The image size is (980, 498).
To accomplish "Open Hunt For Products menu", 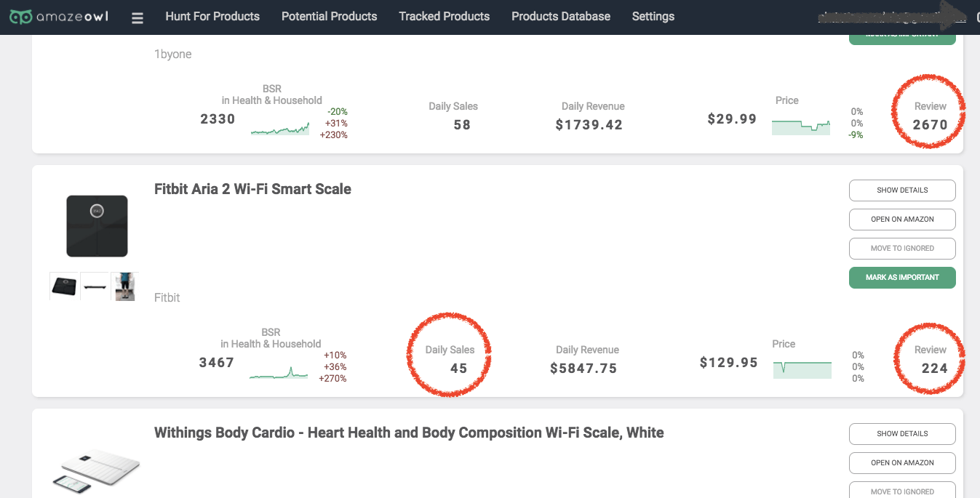I will click(x=212, y=16).
